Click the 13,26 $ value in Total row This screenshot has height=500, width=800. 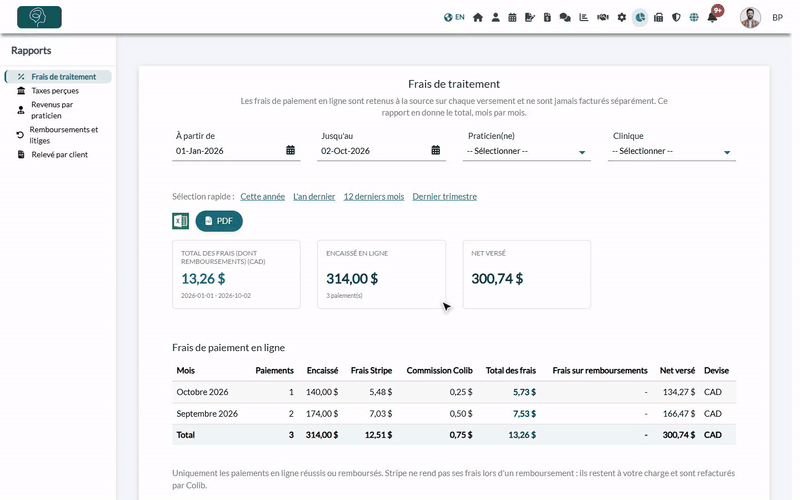[522, 435]
